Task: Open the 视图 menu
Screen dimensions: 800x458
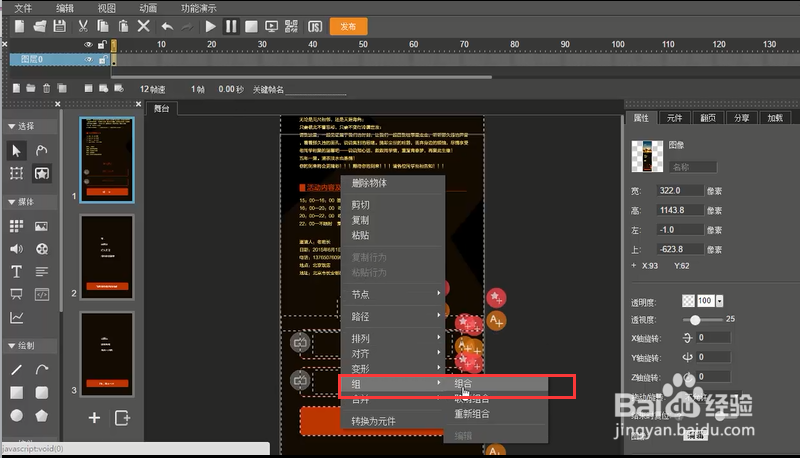Action: pyautogui.click(x=107, y=8)
